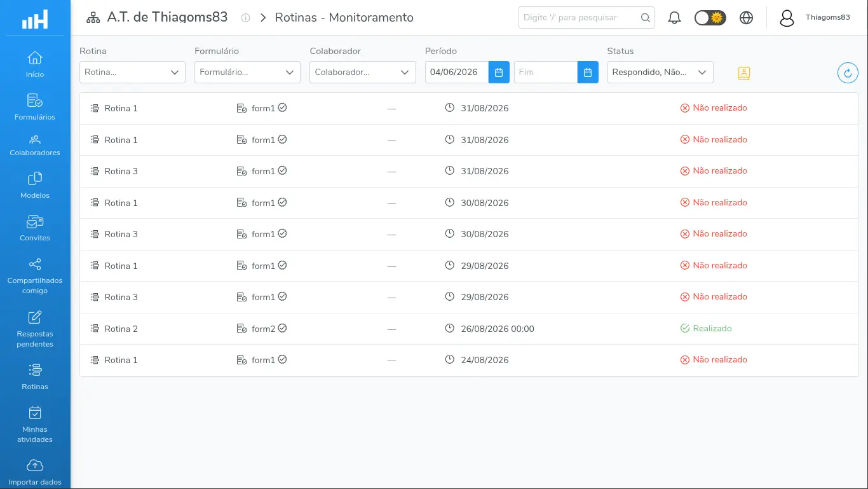Open Respostas pendentes
868x489 pixels.
pos(35,329)
